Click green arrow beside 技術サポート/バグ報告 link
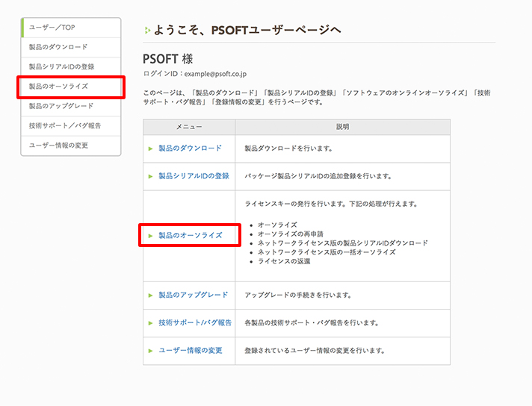This screenshot has height=406, width=532. [151, 323]
